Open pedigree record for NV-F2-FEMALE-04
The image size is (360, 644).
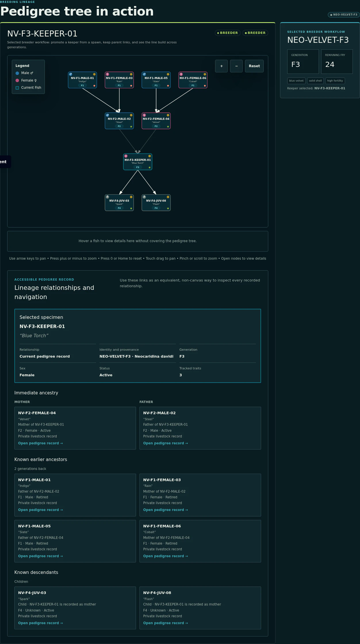[x=40, y=443]
